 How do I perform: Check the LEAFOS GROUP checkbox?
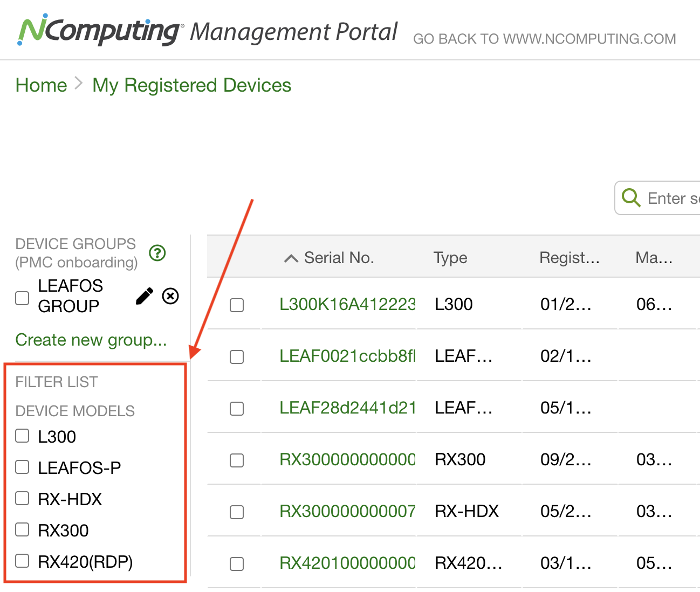pos(22,298)
